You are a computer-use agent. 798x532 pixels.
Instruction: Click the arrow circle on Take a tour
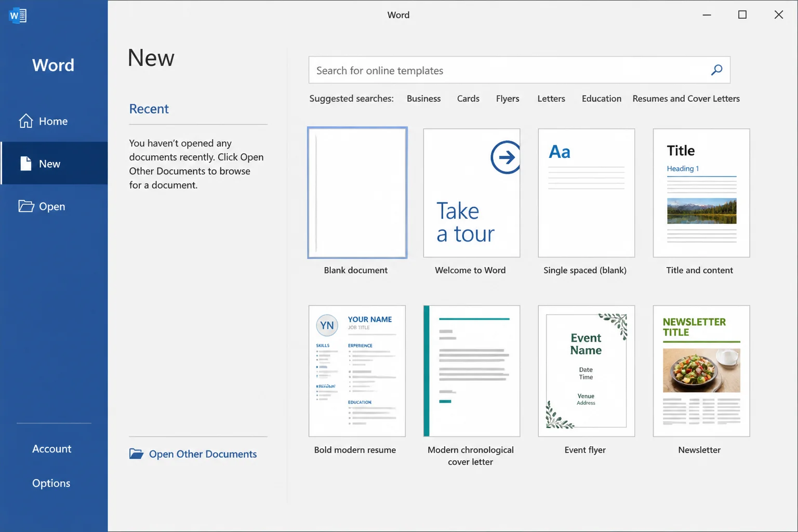click(x=506, y=157)
